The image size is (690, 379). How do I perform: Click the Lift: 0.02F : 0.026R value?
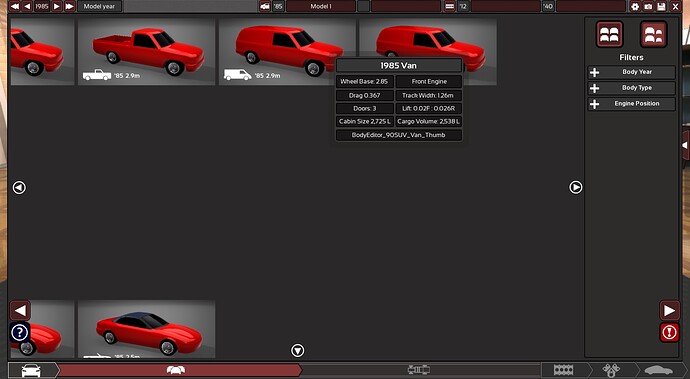click(x=429, y=108)
